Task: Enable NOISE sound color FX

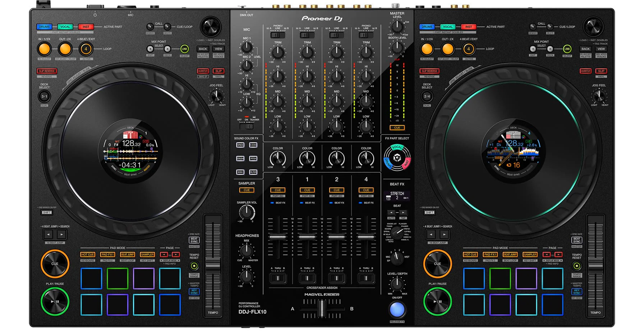Action: [240, 172]
